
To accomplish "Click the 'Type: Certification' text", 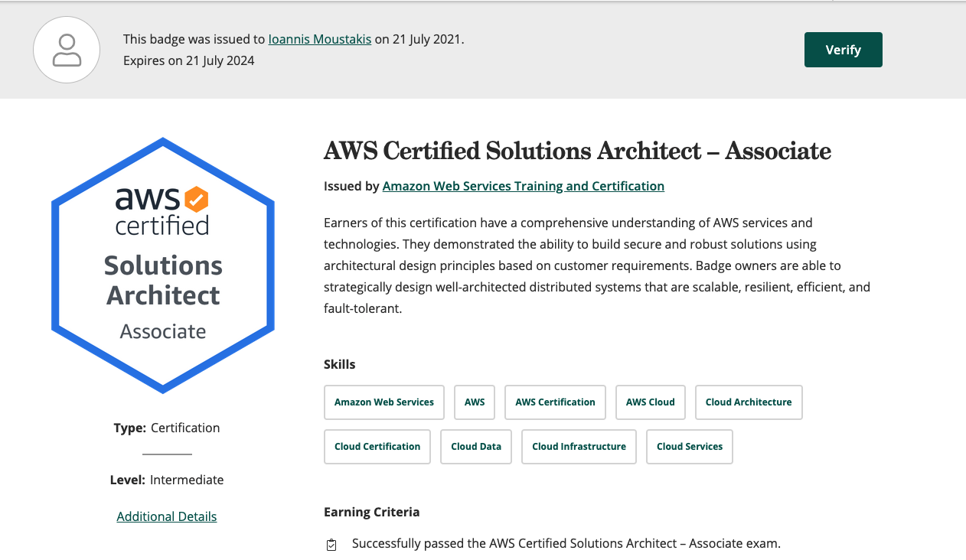I will tap(167, 428).
